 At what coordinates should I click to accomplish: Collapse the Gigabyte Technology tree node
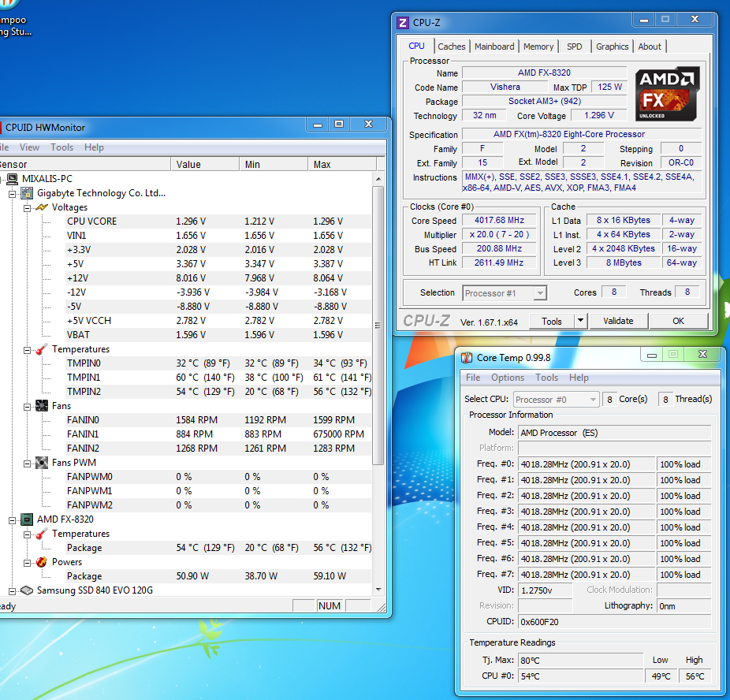click(x=13, y=194)
